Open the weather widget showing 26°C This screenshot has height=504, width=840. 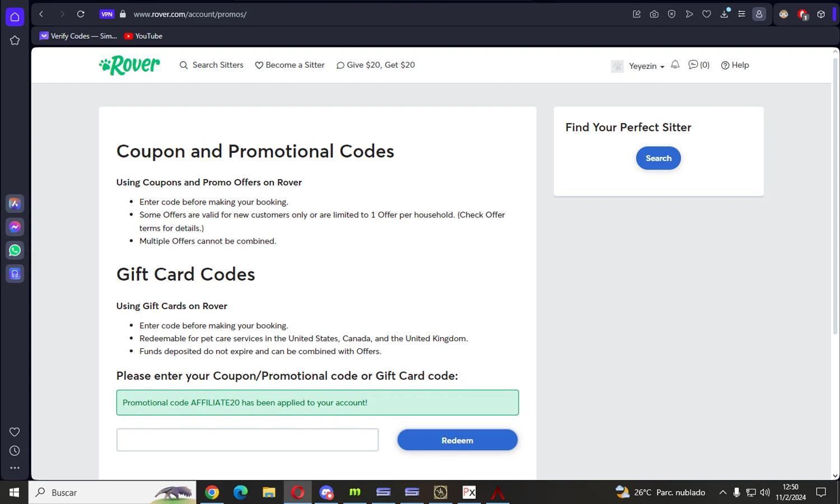click(x=661, y=492)
